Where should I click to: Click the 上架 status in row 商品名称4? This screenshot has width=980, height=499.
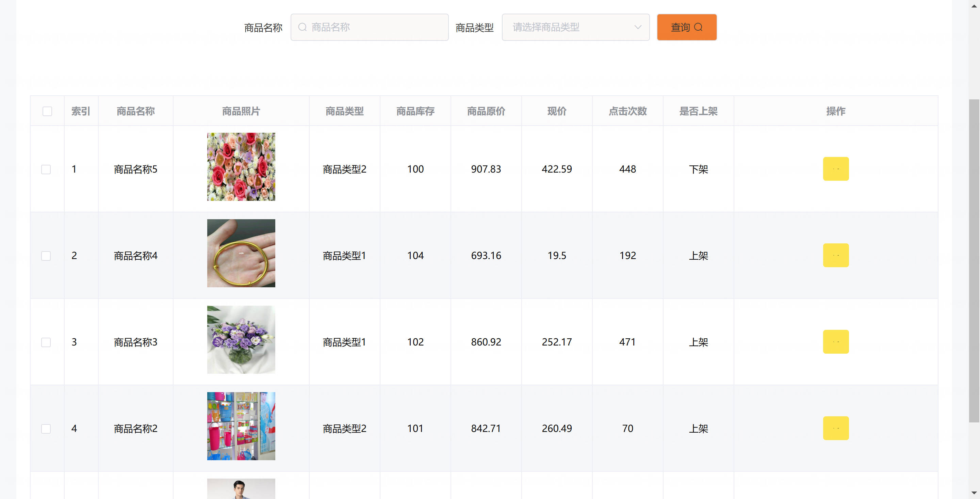(x=699, y=255)
